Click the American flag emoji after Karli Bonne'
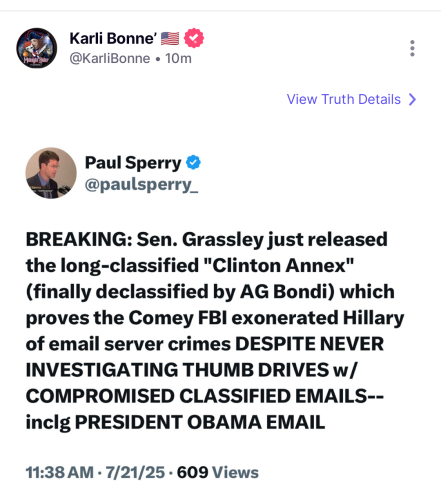The image size is (441, 500). pyautogui.click(x=170, y=38)
